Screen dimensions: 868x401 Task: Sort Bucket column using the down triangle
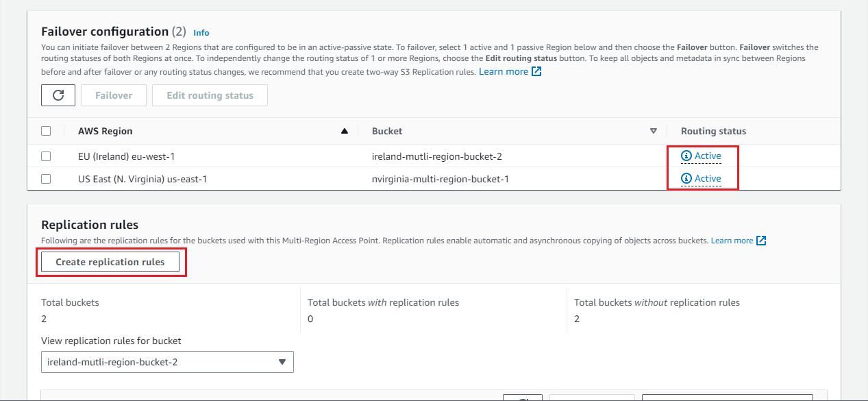click(x=653, y=131)
